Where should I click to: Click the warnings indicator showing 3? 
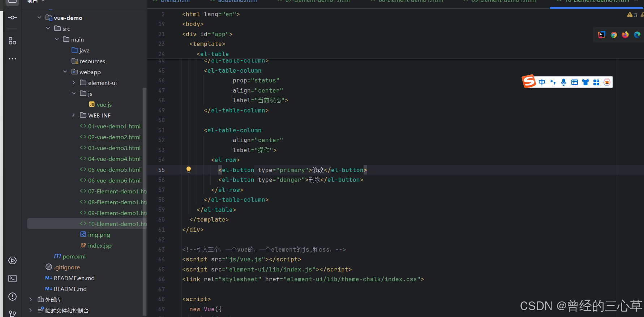[632, 15]
